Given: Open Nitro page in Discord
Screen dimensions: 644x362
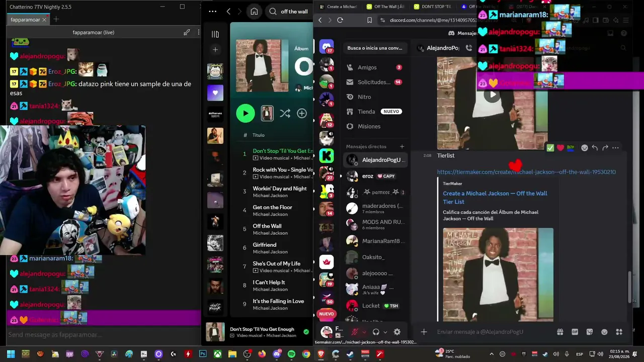Looking at the screenshot, I should 374,97.
